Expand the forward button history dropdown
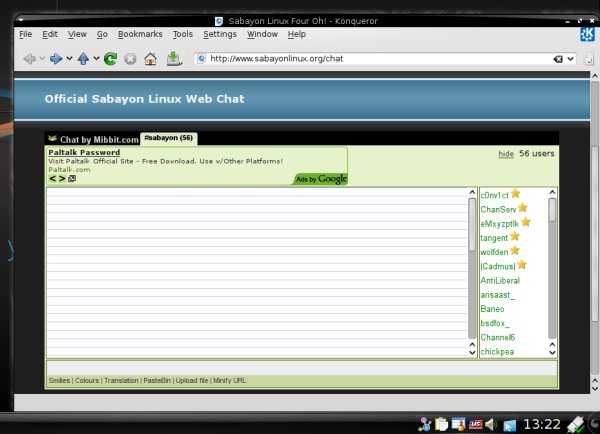This screenshot has height=434, width=600. [x=69, y=59]
